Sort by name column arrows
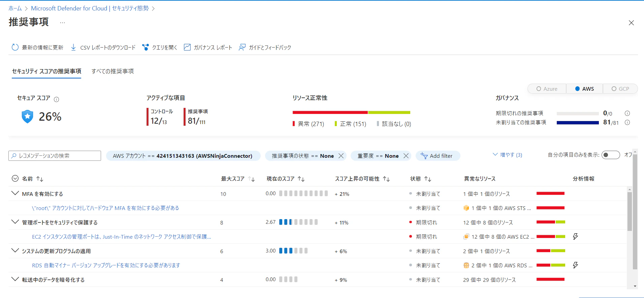Viewport: 644px width, 298px height. pyautogui.click(x=40, y=179)
